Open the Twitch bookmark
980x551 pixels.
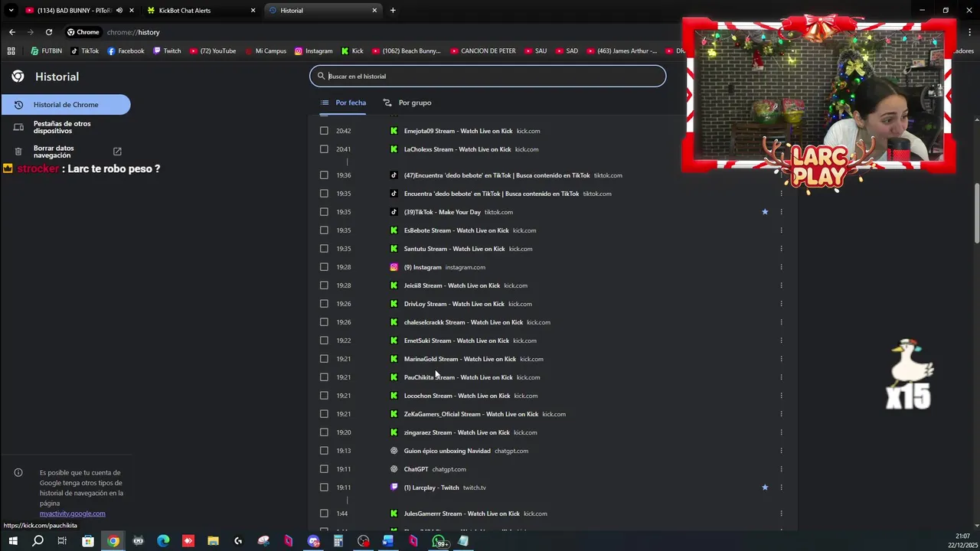click(167, 51)
